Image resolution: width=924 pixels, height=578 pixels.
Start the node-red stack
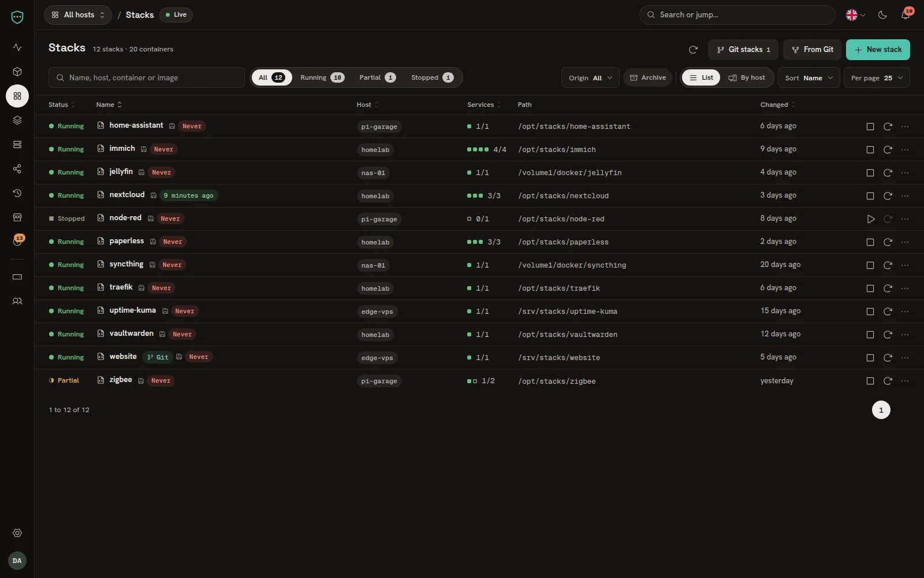tap(870, 219)
